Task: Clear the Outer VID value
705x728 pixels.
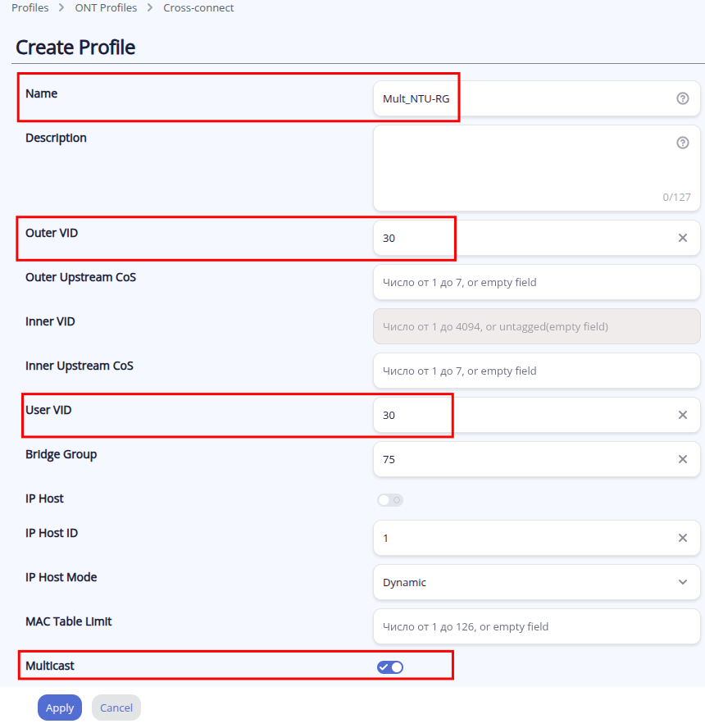Action: [x=682, y=238]
